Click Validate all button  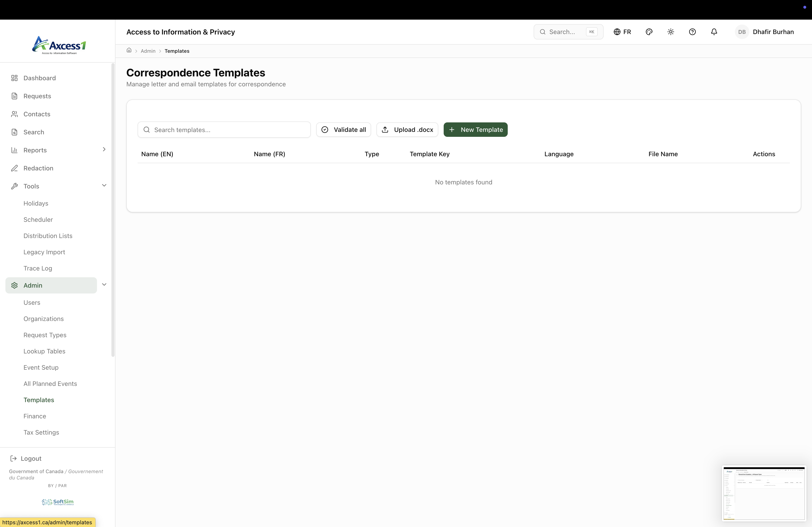click(343, 130)
